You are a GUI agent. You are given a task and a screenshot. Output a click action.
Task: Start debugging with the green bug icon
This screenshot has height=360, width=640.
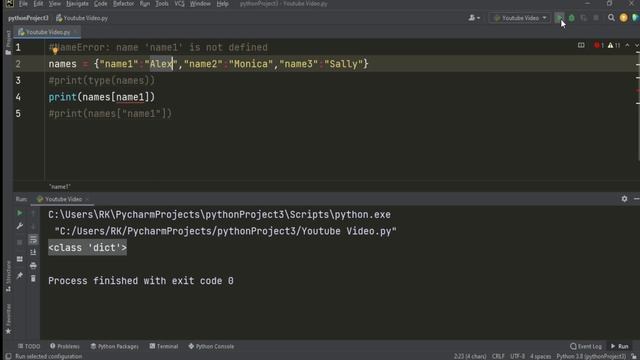click(572, 18)
